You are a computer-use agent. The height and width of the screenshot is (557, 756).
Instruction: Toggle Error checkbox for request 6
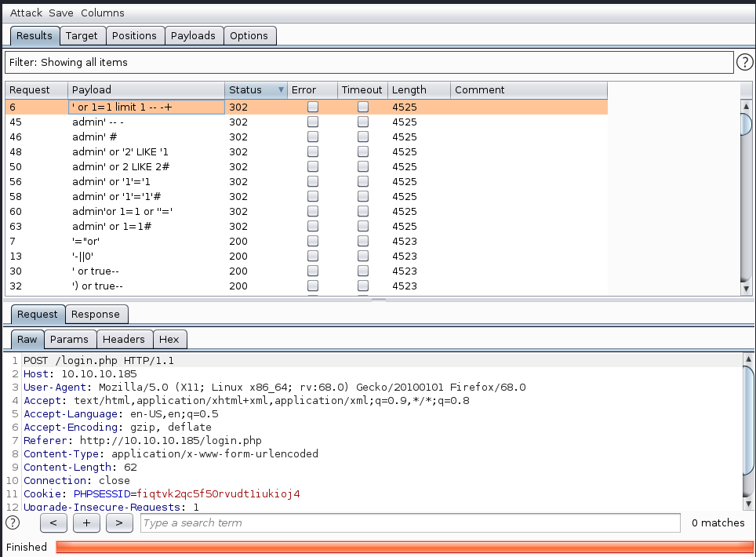[x=313, y=107]
